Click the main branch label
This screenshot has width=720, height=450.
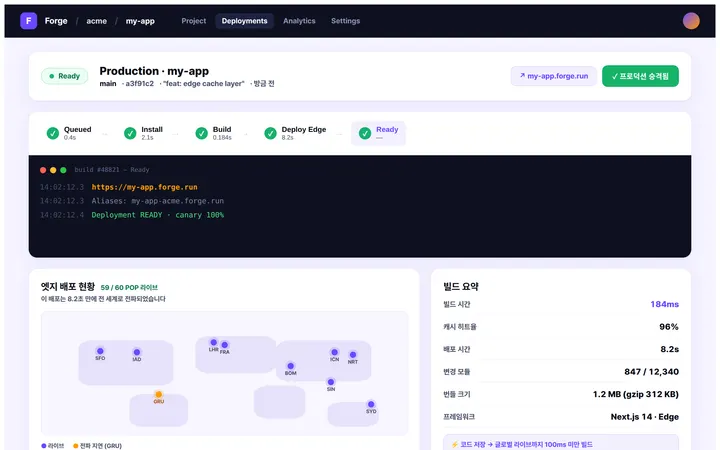tap(108, 84)
